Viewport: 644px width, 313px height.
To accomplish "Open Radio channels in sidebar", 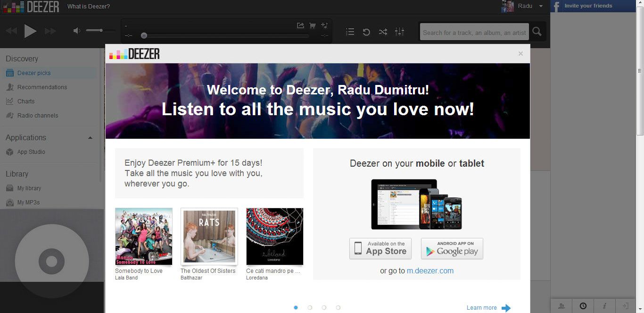I will (x=38, y=116).
